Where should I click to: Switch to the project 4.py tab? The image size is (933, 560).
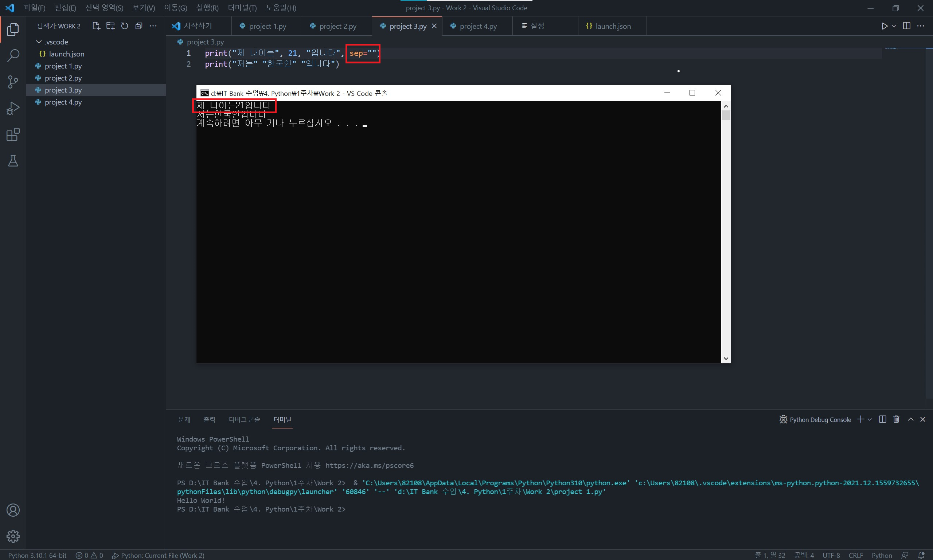(478, 26)
